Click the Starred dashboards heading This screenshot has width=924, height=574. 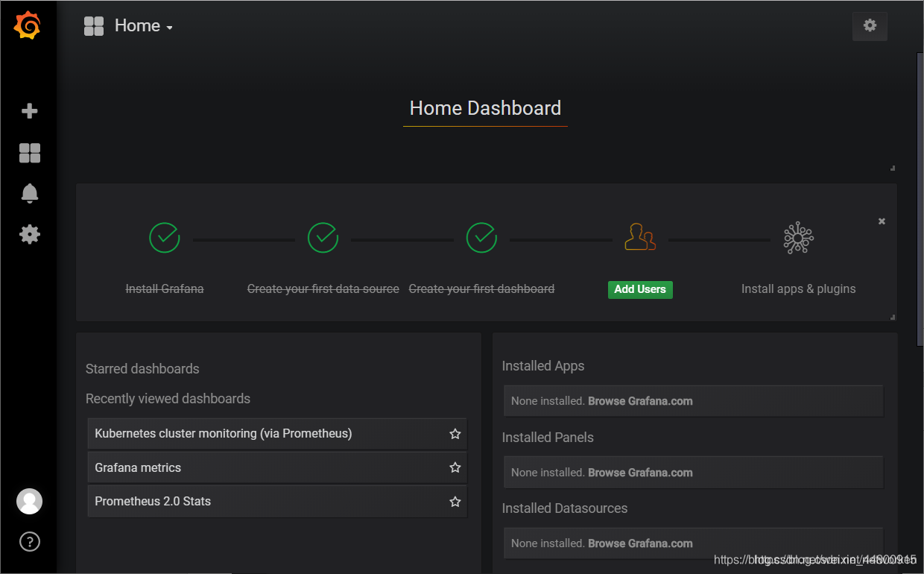coord(142,369)
